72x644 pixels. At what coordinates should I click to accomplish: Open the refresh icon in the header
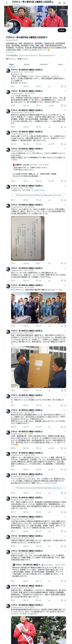tap(60, 3)
